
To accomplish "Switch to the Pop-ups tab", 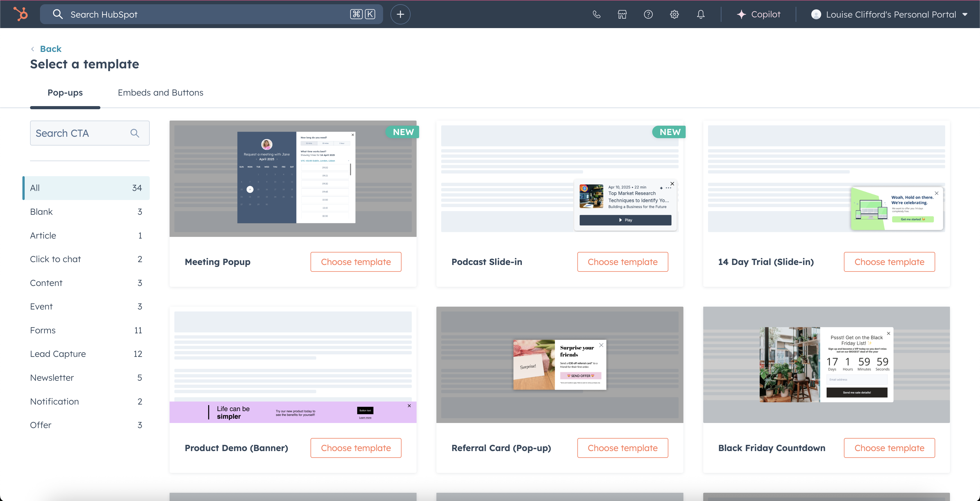I will 65,92.
